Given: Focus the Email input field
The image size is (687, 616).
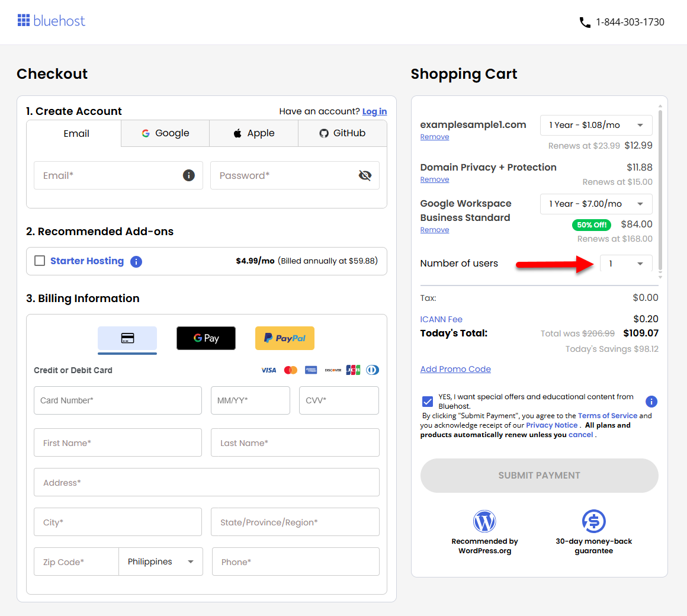Looking at the screenshot, I should click(118, 175).
